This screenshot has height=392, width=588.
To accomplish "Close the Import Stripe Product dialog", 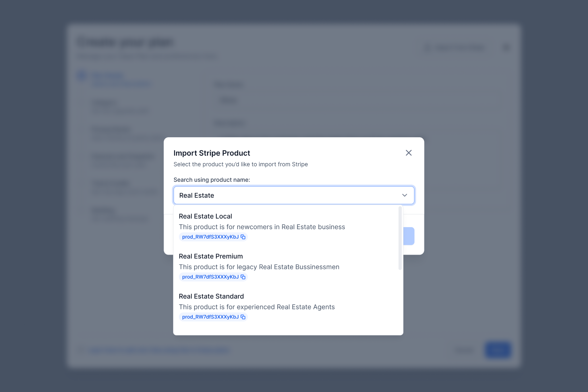I will point(409,153).
